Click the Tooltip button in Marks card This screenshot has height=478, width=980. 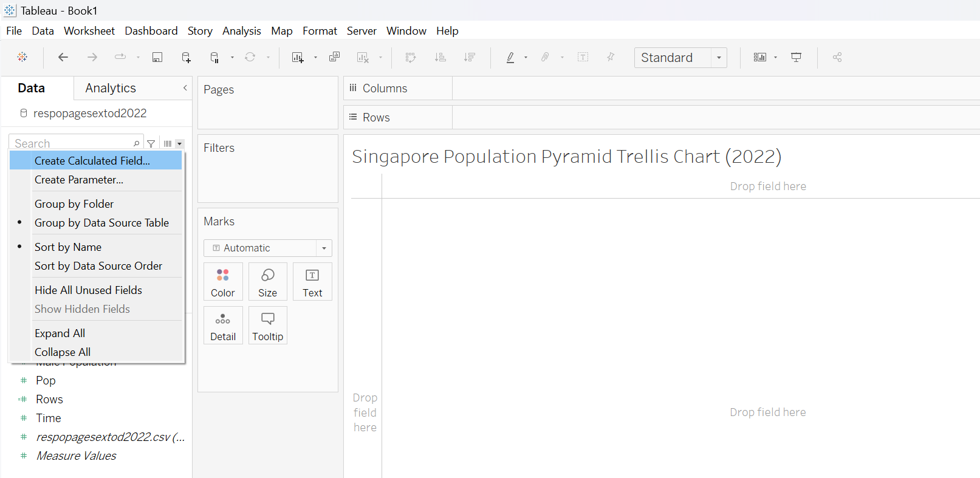(267, 326)
